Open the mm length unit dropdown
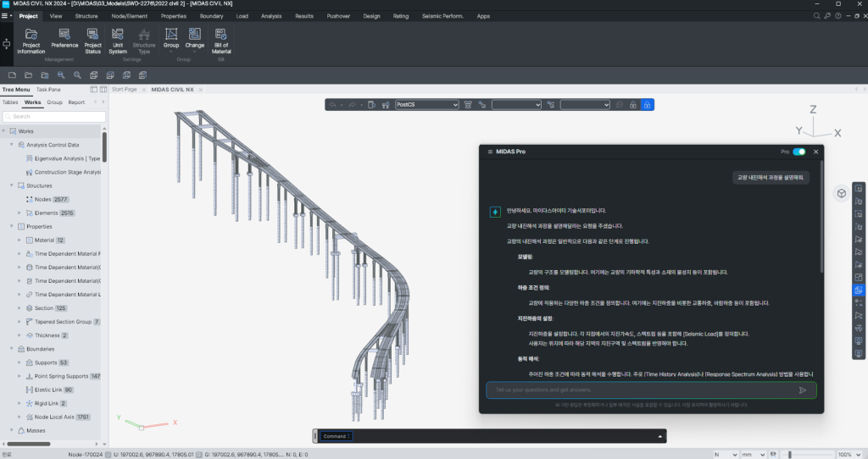The image size is (868, 459). (x=753, y=455)
